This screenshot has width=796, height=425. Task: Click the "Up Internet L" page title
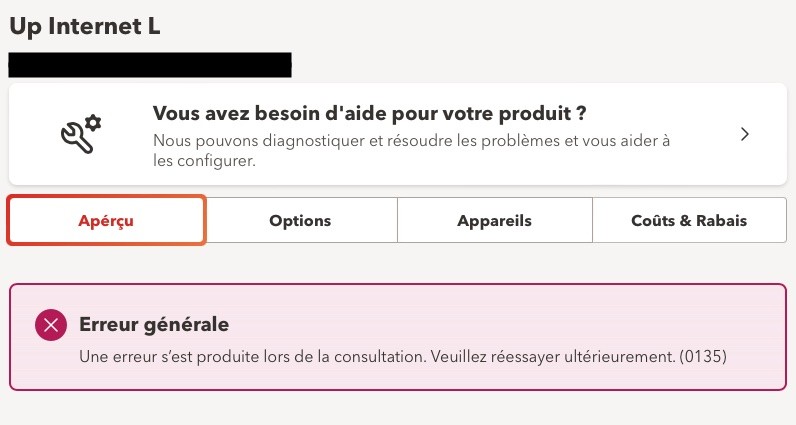click(x=85, y=27)
